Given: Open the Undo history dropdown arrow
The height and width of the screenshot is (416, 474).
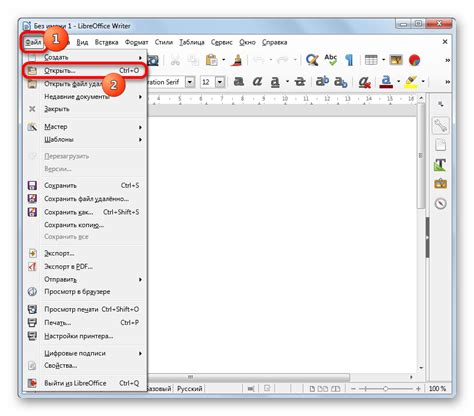Looking at the screenshot, I should (271, 60).
